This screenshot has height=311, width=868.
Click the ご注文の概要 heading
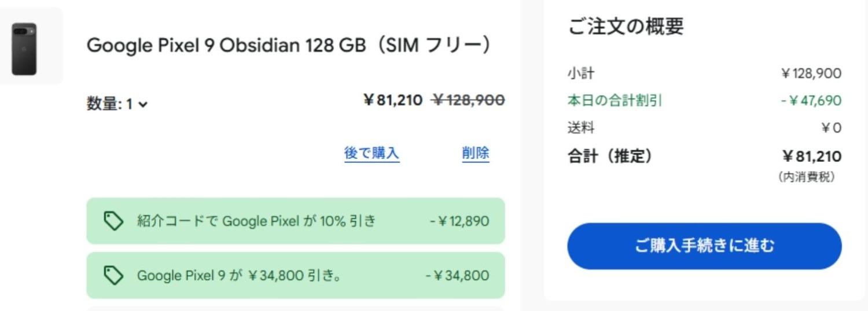pyautogui.click(x=626, y=26)
